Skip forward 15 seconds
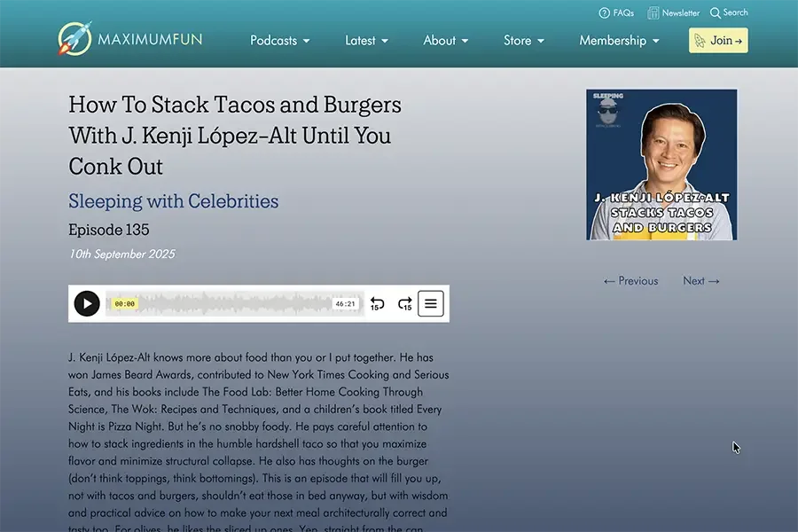 [x=405, y=304]
